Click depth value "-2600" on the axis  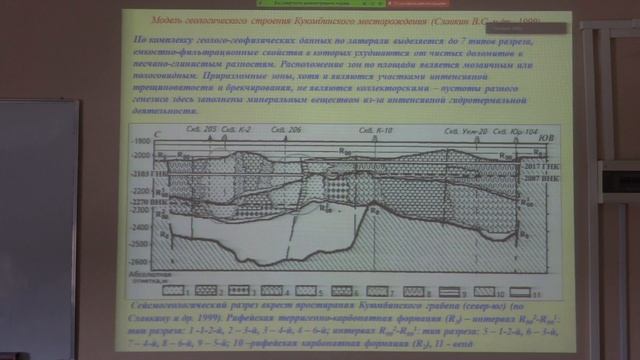click(138, 262)
